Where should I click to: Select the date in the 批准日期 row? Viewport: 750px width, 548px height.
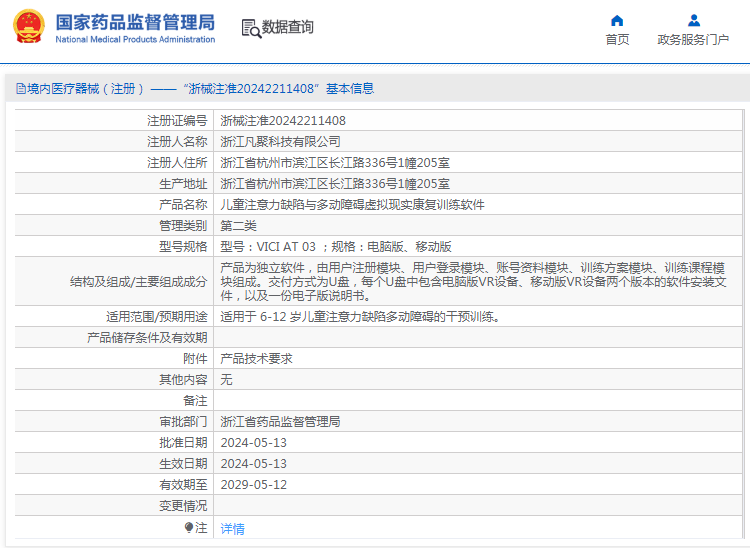[254, 443]
